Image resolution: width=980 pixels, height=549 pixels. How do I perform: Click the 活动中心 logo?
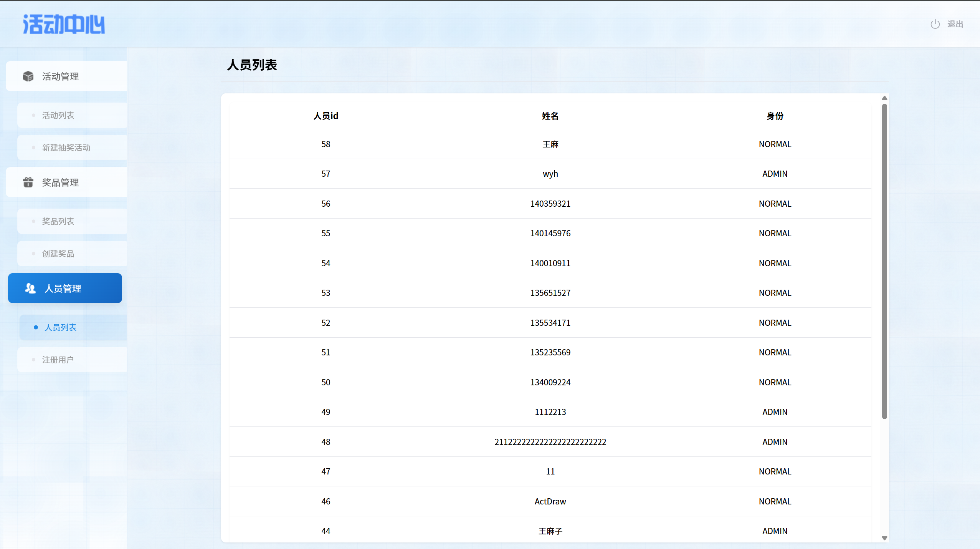coord(64,25)
